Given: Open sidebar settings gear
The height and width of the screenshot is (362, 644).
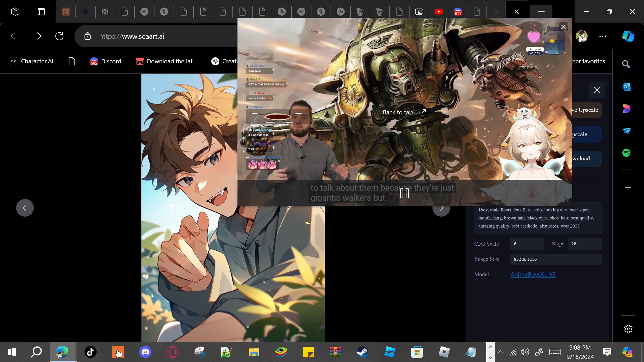Looking at the screenshot, I should coord(628,329).
